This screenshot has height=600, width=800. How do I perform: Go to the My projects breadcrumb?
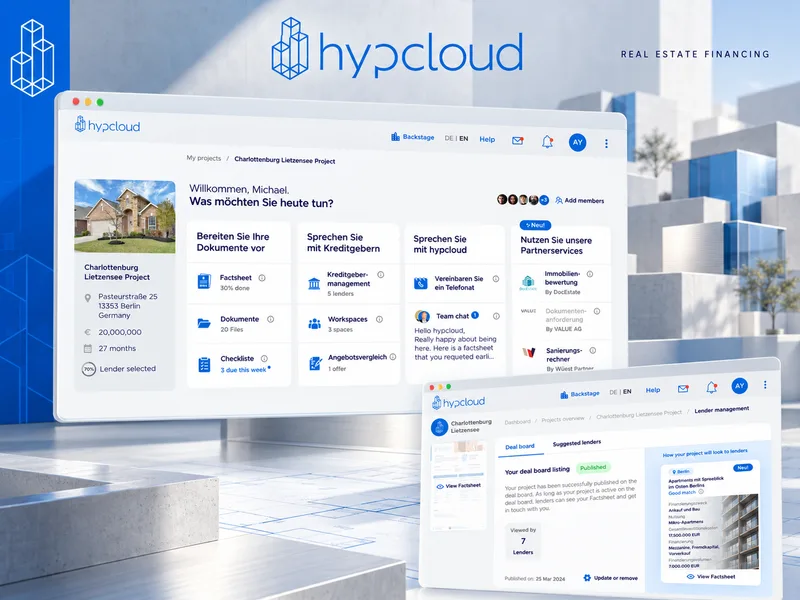click(204, 158)
